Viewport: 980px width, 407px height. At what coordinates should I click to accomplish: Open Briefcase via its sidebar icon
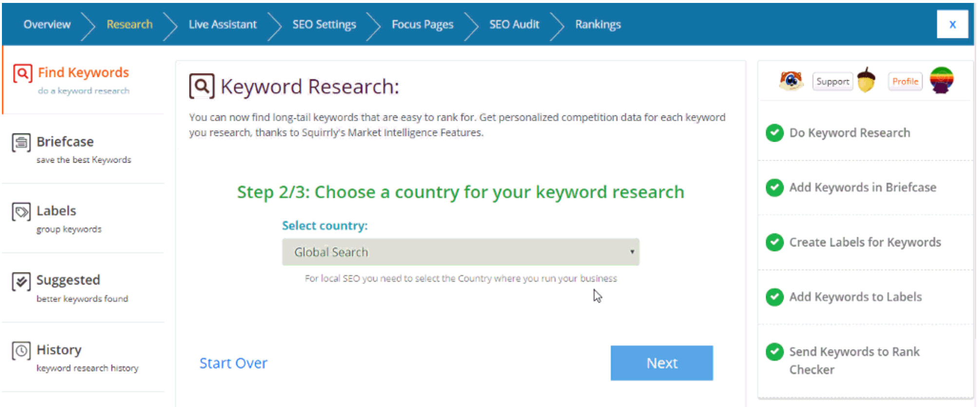click(21, 143)
